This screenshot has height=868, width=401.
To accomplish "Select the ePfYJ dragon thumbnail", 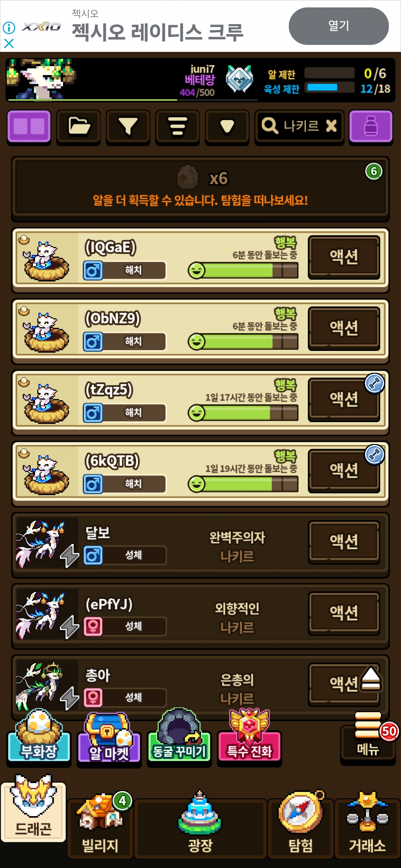I will pyautogui.click(x=46, y=614).
